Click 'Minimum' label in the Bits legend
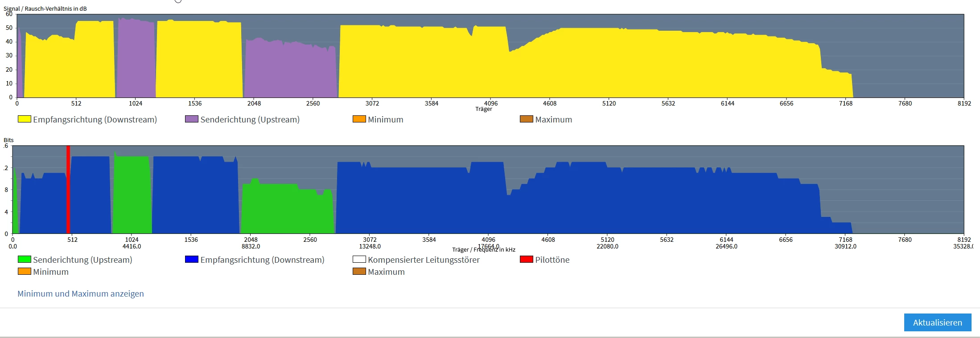 point(51,272)
